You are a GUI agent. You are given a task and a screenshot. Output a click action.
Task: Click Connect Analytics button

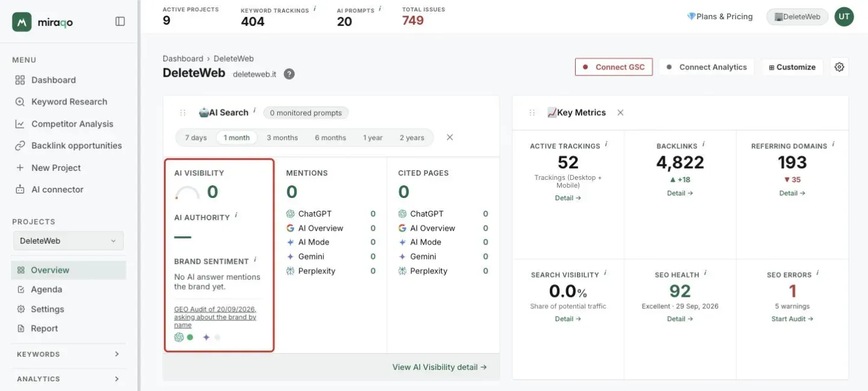(x=706, y=67)
